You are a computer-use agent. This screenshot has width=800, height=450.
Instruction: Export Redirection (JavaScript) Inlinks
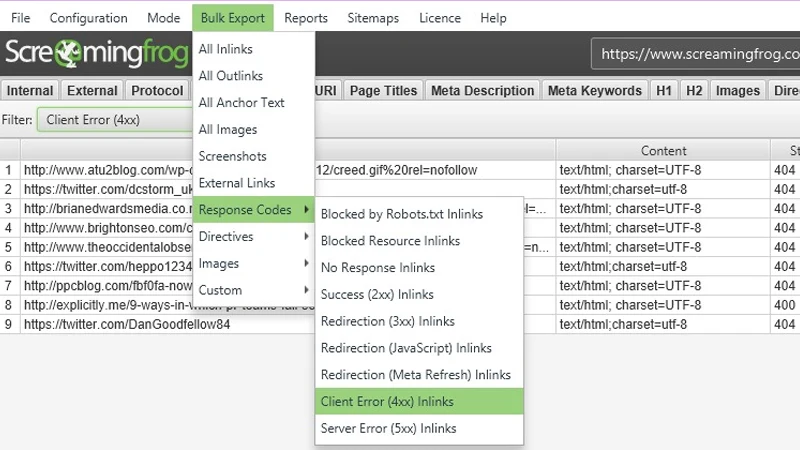(419, 348)
